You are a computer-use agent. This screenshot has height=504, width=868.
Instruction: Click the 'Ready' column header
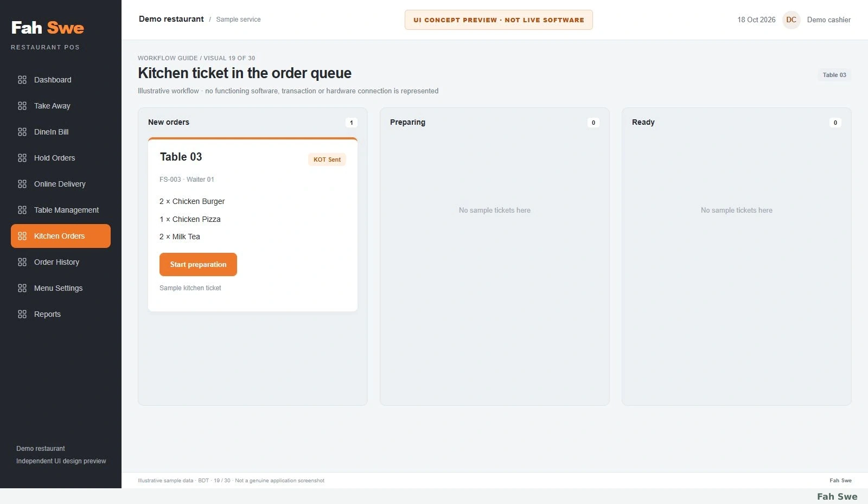pos(643,122)
